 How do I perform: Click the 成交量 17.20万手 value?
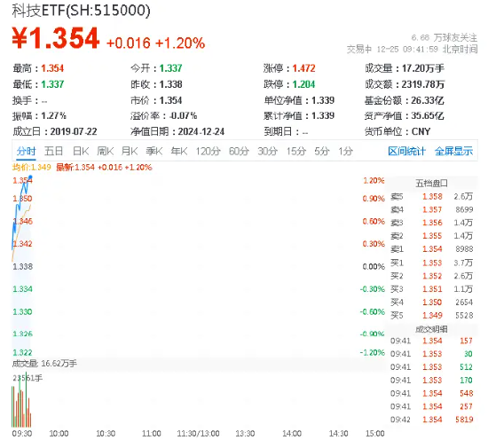click(x=423, y=68)
